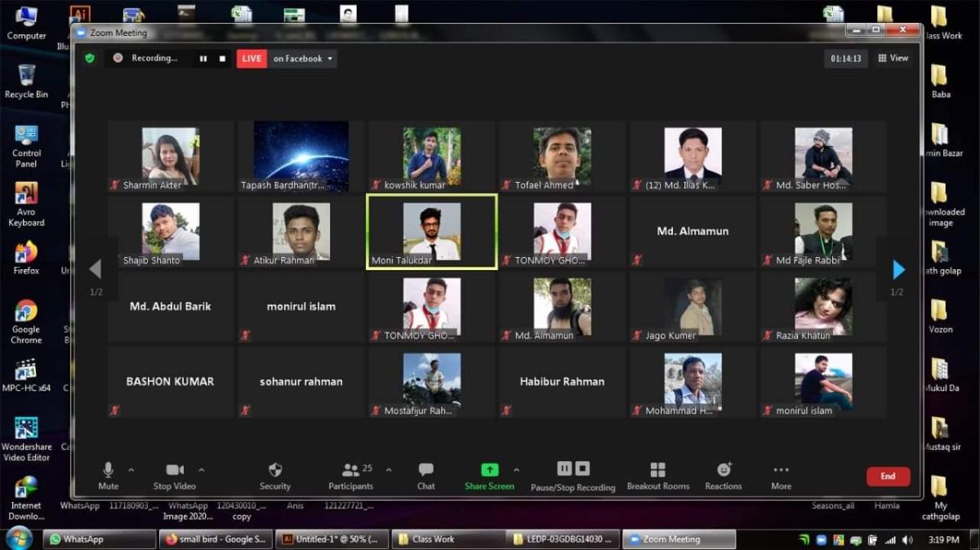Click the red End meeting button
980x550 pixels.
[888, 477]
